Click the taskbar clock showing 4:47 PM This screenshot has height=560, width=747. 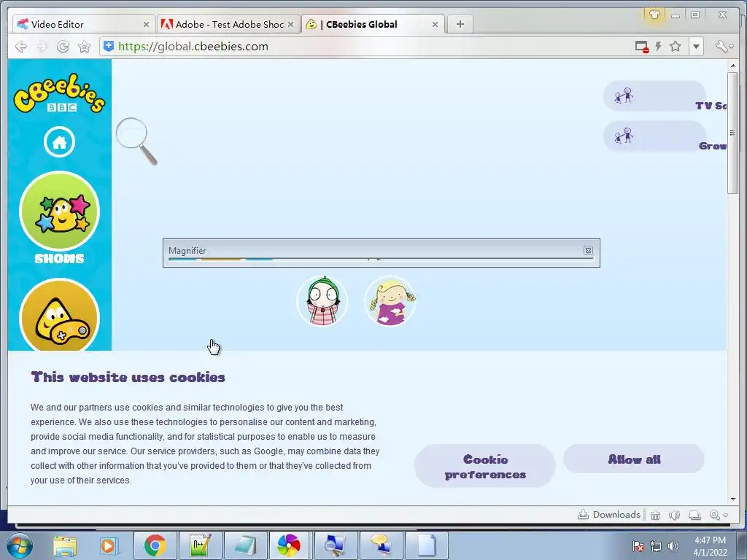pos(710,546)
